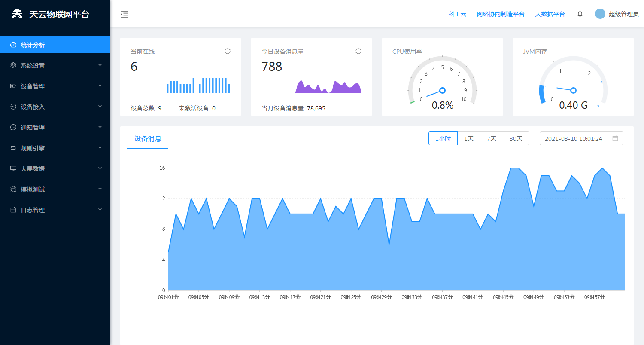Select the 1小时 time range
This screenshot has width=644, height=345.
coord(443,138)
